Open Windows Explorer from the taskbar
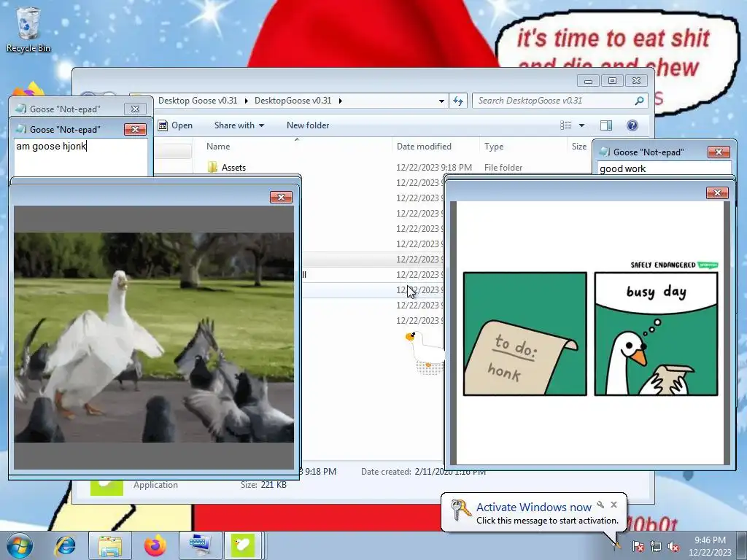747x560 pixels. 110,545
